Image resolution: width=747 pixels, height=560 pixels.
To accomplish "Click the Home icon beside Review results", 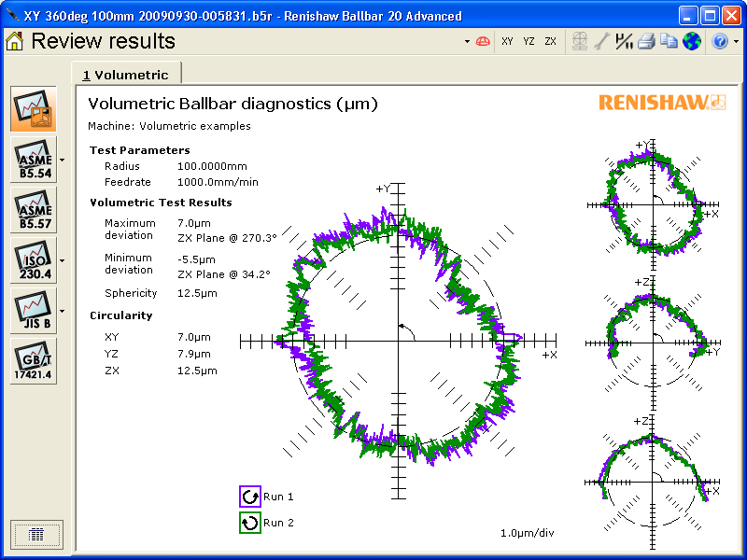I will [x=15, y=41].
